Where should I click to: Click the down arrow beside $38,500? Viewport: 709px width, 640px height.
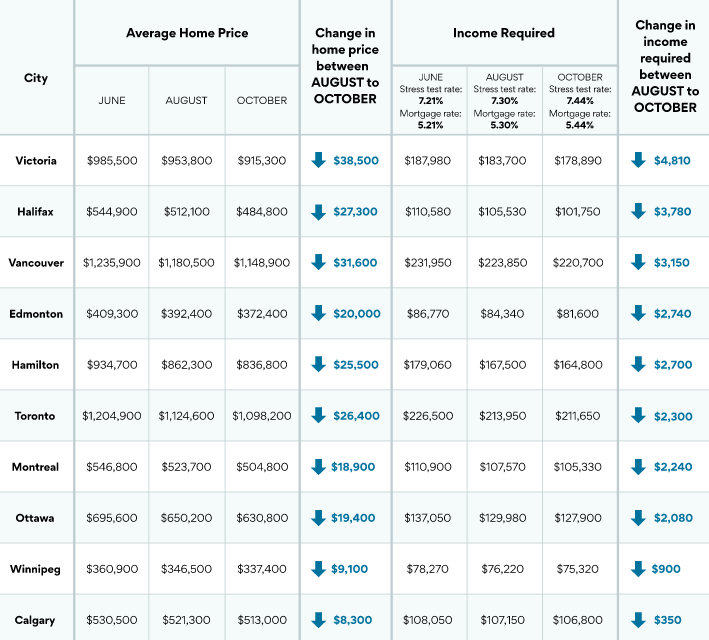[319, 160]
